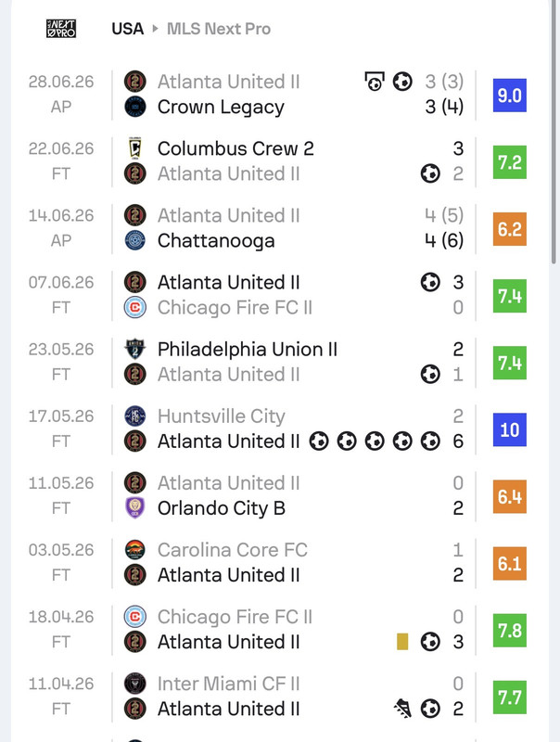Open the orange 6.2 rating for the Chattanooga match

509,229
